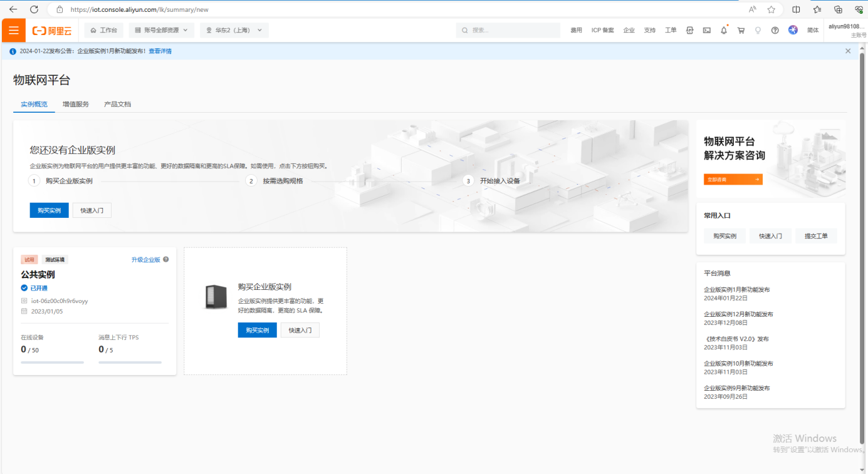This screenshot has width=868, height=474.
Task: Open the aliyun98108 account menu
Action: pyautogui.click(x=846, y=30)
